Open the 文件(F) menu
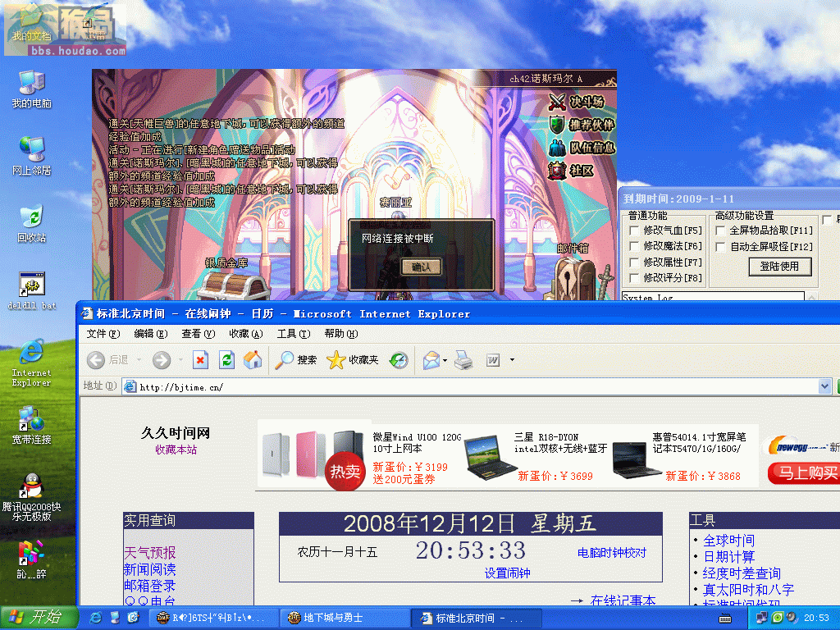The image size is (840, 630). point(103,334)
